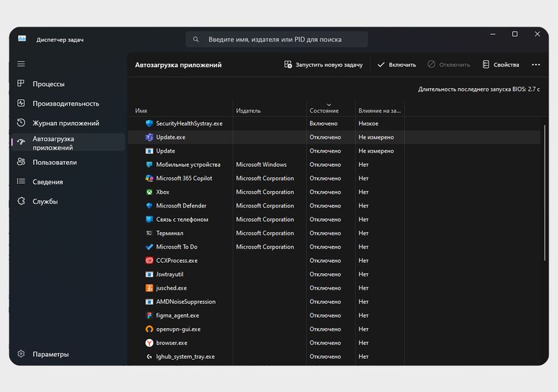
Task: Click the figma_agent.exe name
Action: 178,316
